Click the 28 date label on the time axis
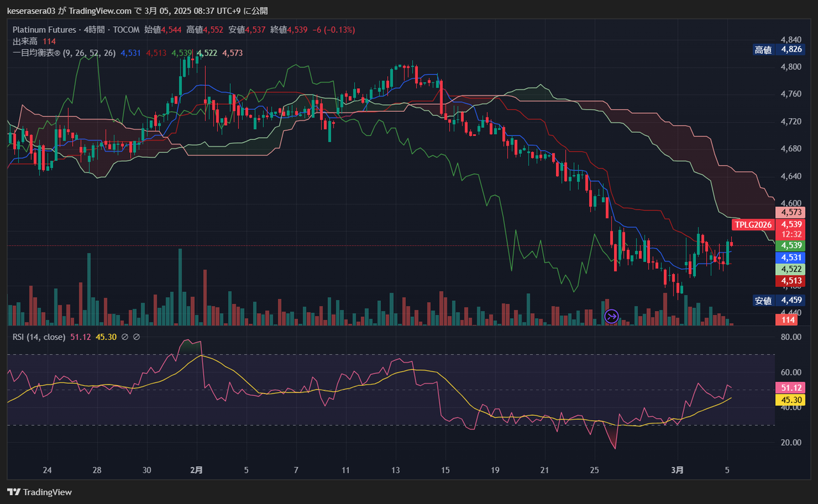 [97, 470]
